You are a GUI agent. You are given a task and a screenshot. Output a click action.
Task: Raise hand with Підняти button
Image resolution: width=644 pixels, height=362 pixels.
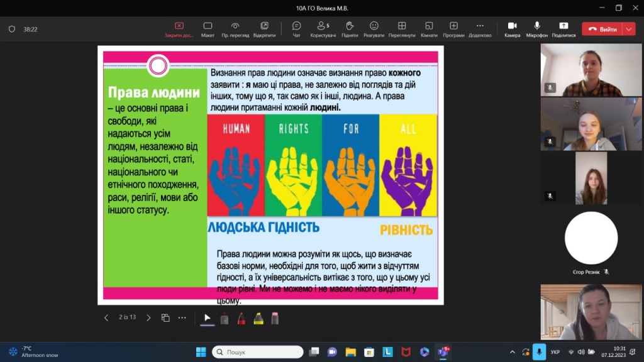[350, 29]
